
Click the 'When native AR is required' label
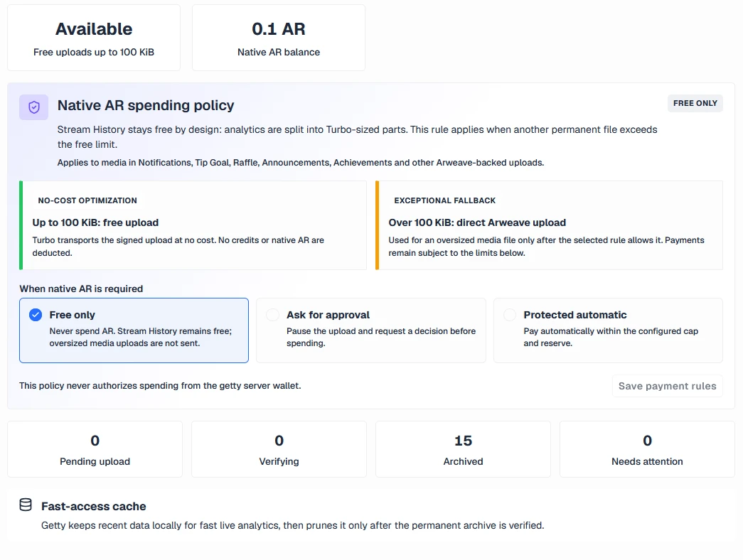(x=81, y=289)
